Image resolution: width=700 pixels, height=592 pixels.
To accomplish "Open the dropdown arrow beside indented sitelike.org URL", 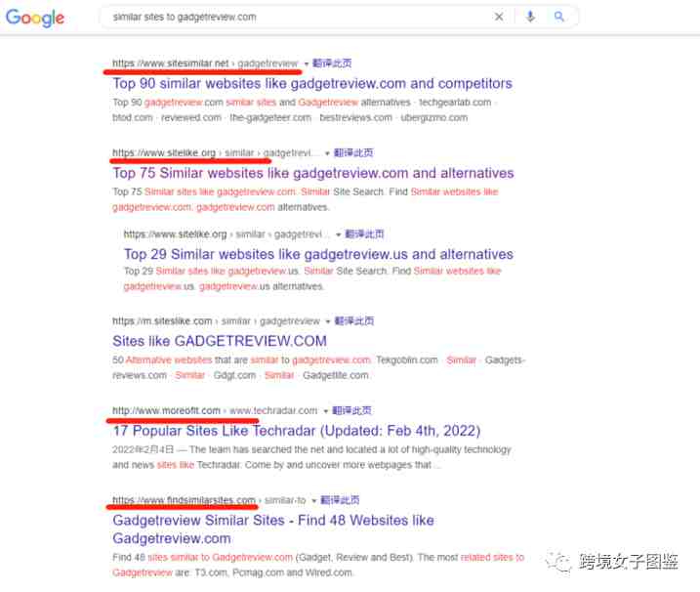I will coord(339,235).
